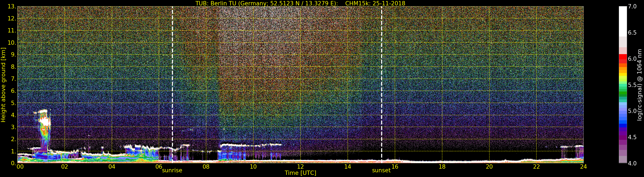Click the 'Time [UTC]' axis label
This screenshot has width=644, height=177.
tap(300, 173)
